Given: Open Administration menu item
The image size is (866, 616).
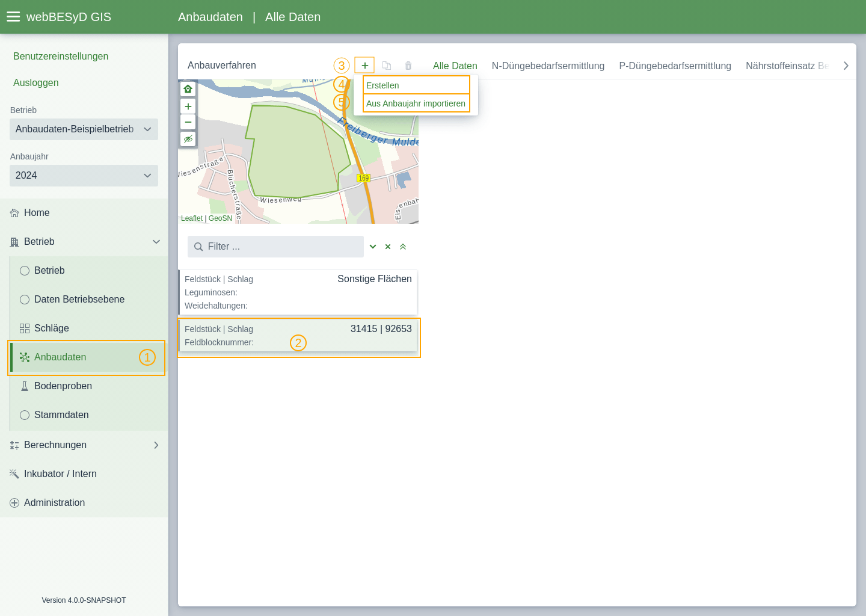Looking at the screenshot, I should click(x=84, y=503).
